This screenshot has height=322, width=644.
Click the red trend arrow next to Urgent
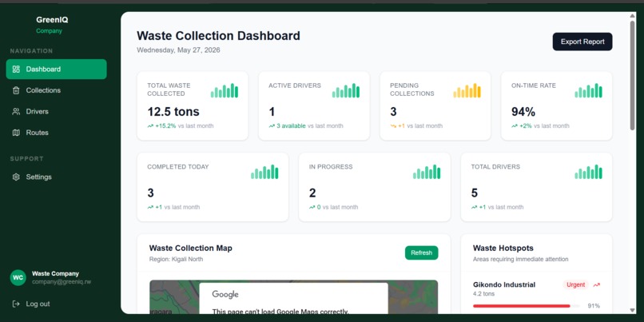[596, 284]
